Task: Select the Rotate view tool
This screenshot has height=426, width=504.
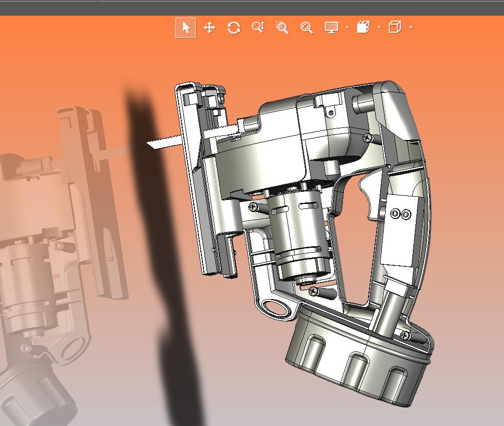Action: (x=234, y=28)
